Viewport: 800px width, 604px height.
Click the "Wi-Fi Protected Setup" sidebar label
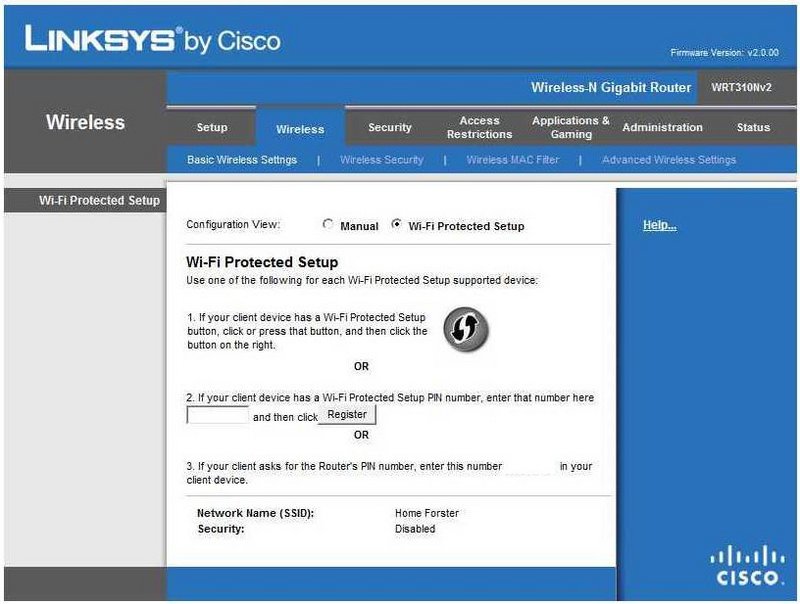pos(99,200)
